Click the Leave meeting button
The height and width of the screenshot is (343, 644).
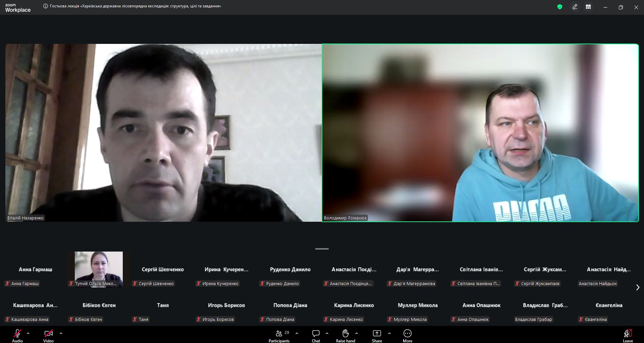pos(628,335)
